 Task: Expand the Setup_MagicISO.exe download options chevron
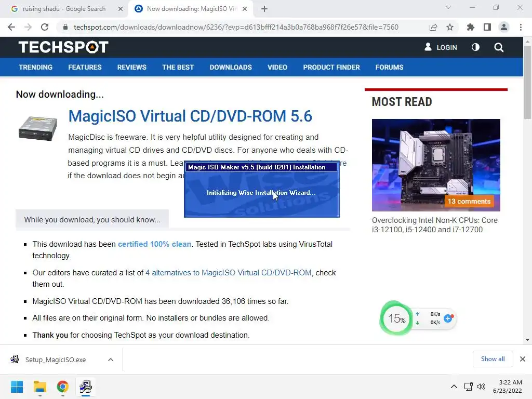pyautogui.click(x=111, y=360)
